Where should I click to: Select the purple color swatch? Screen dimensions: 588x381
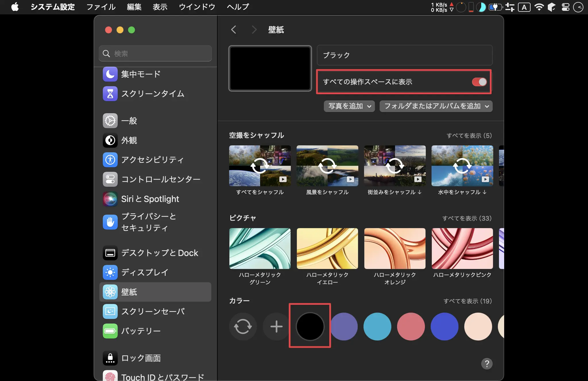coord(344,327)
